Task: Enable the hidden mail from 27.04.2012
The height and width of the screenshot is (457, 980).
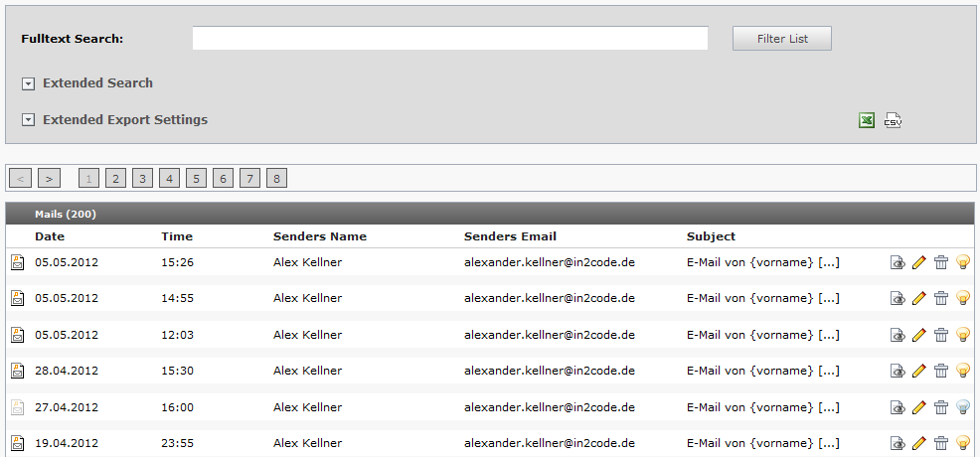Action: 962,407
